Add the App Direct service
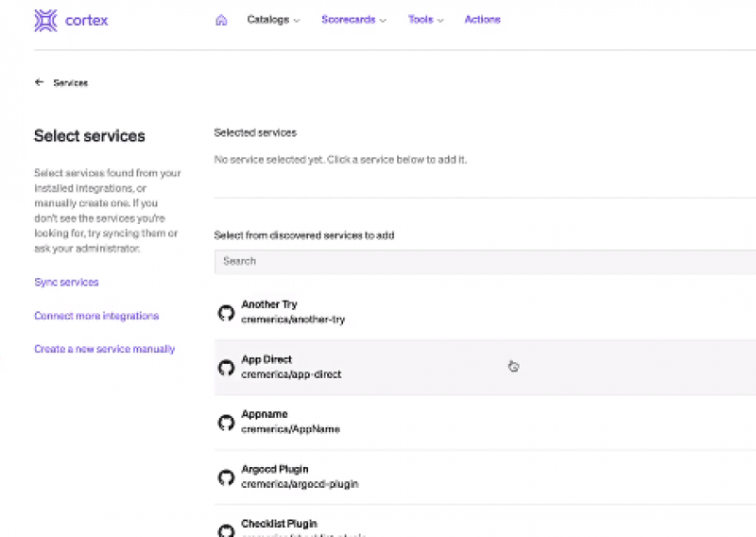756x537 pixels. (x=484, y=367)
